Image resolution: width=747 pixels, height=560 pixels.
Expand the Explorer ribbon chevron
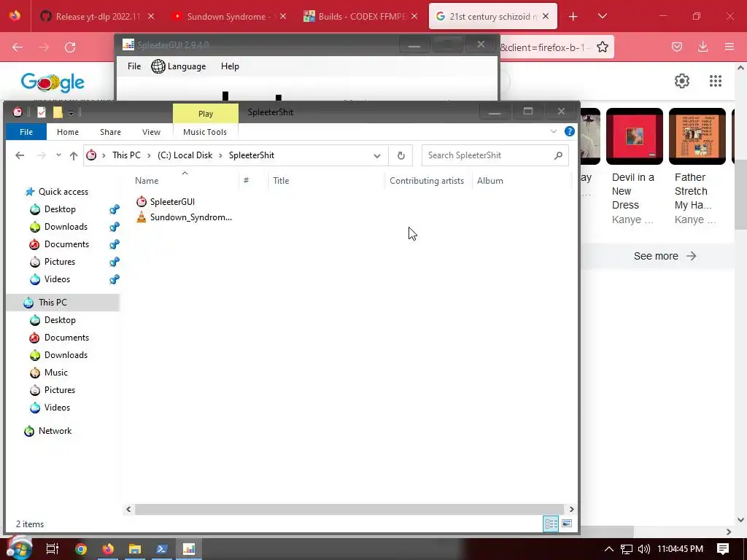[553, 131]
